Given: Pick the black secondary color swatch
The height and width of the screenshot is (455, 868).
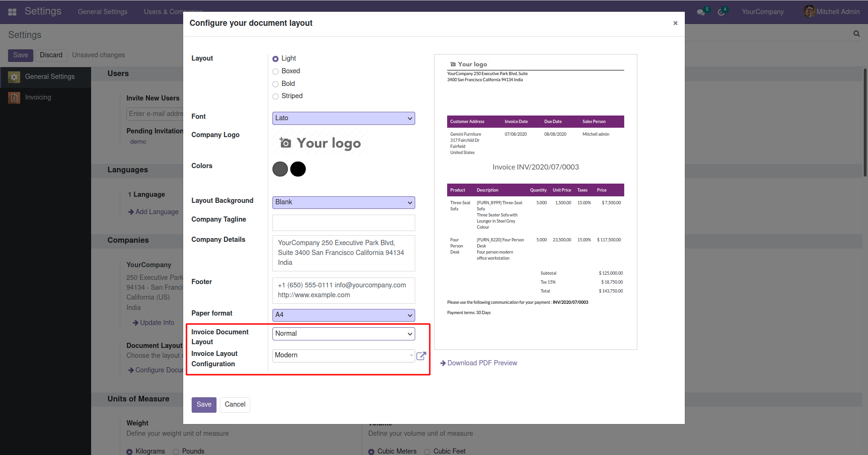Looking at the screenshot, I should (x=298, y=169).
